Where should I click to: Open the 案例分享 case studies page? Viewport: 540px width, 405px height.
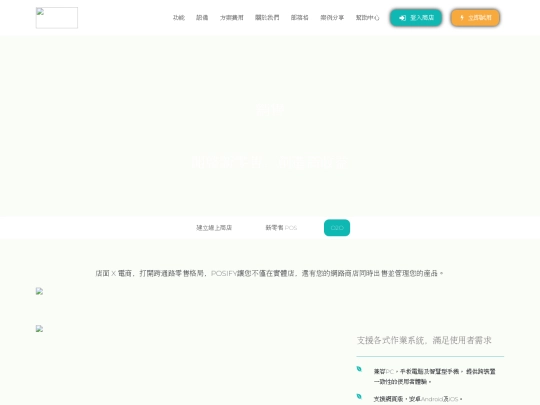[332, 18]
